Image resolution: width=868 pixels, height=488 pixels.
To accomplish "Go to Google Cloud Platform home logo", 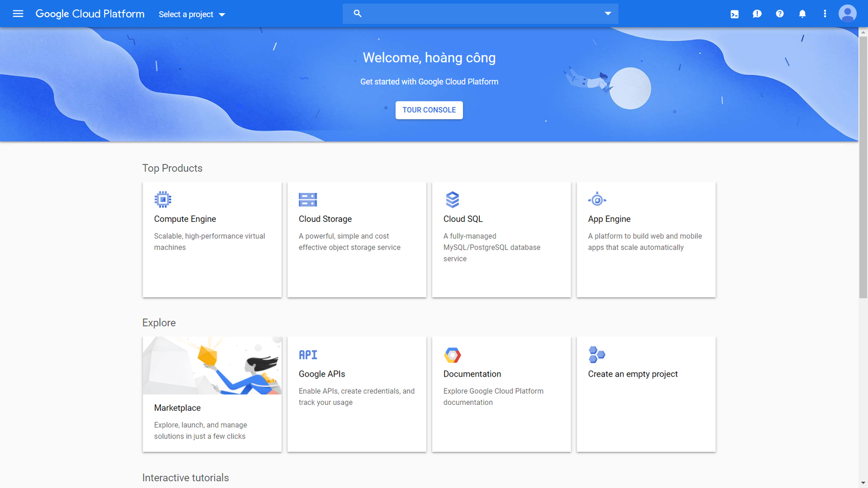I will (x=90, y=14).
